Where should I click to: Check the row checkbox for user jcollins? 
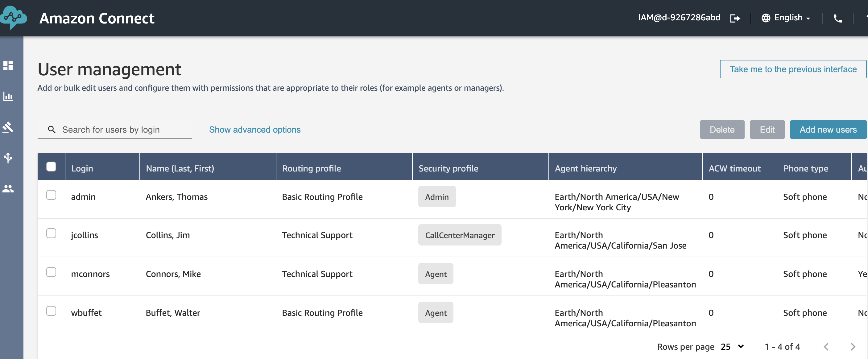pos(51,233)
